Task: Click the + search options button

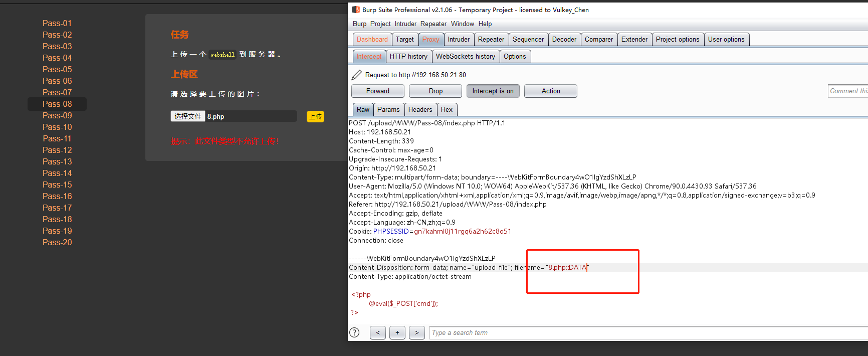Action: [x=397, y=332]
